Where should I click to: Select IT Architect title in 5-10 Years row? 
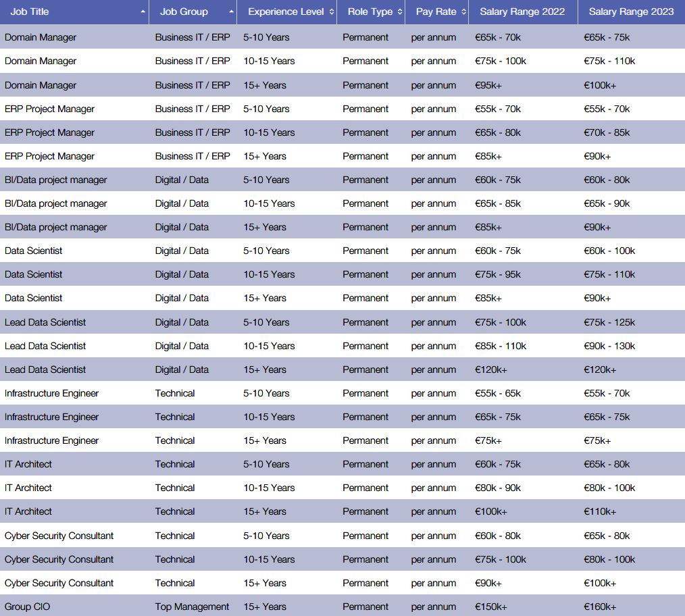[x=28, y=464]
